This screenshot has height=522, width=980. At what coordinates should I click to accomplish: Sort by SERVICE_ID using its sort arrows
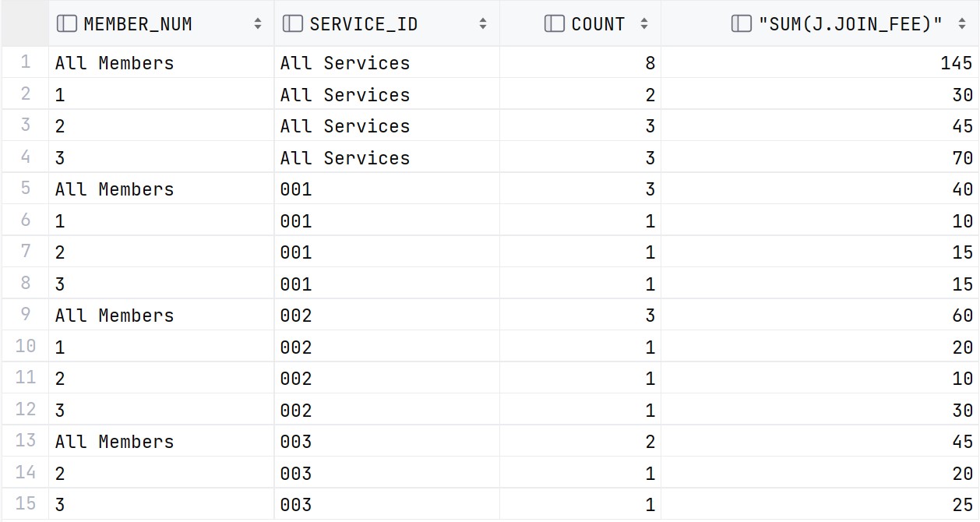click(x=483, y=23)
